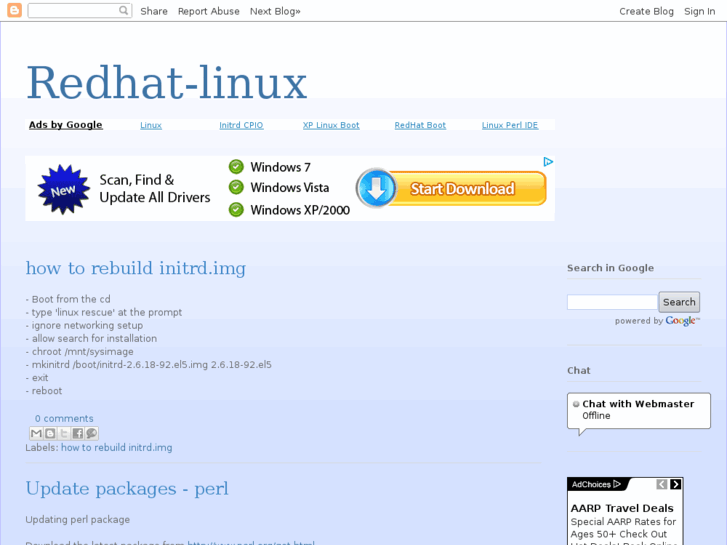Viewport: 727px width, 545px height.
Task: Open 'Update packages - perl' post title
Action: 127,488
